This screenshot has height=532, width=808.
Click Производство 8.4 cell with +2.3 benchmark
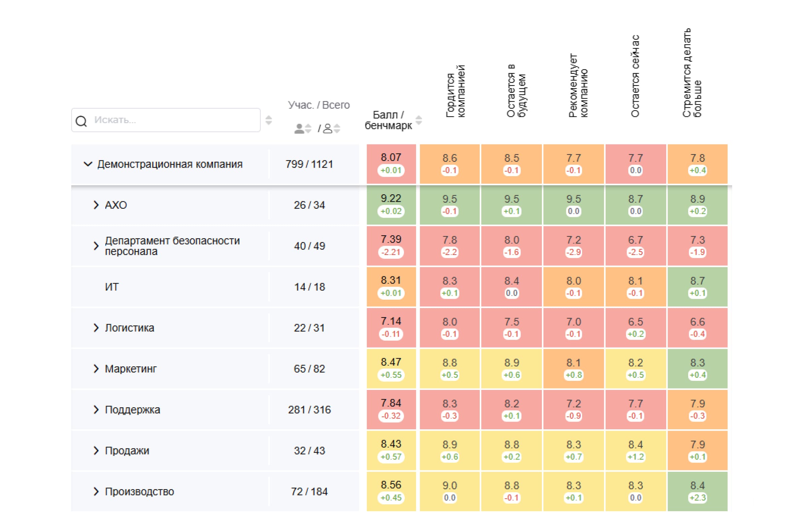click(x=697, y=491)
